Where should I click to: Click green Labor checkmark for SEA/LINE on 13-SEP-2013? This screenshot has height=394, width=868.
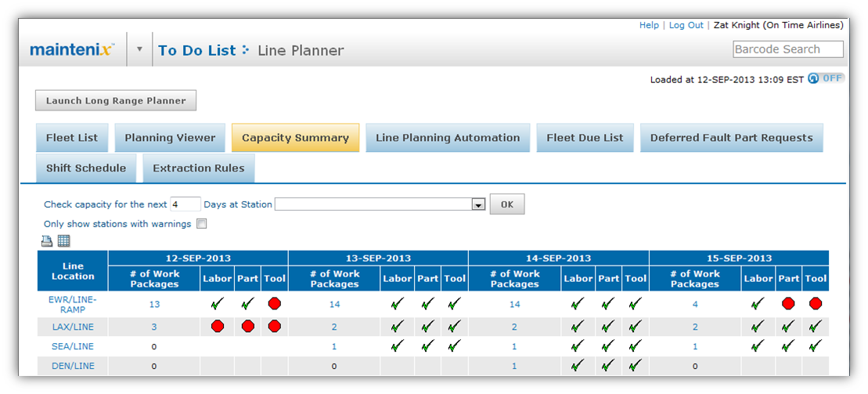[397, 345]
